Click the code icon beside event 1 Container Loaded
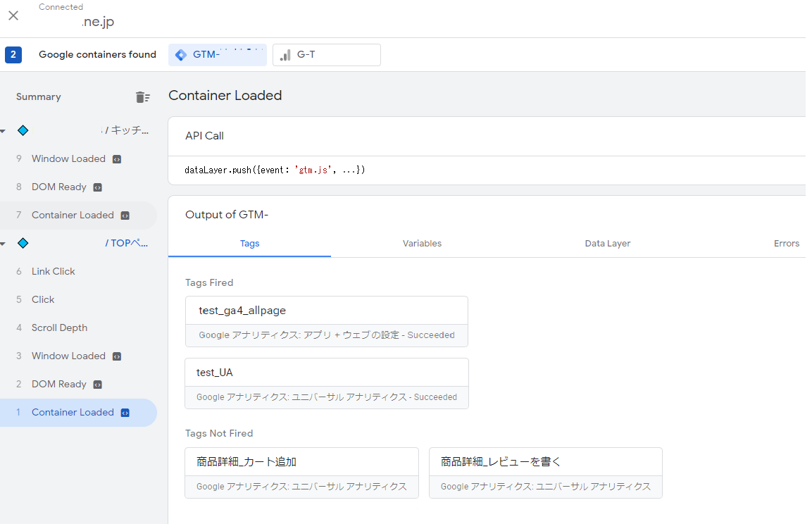The width and height of the screenshot is (812, 524). click(125, 413)
